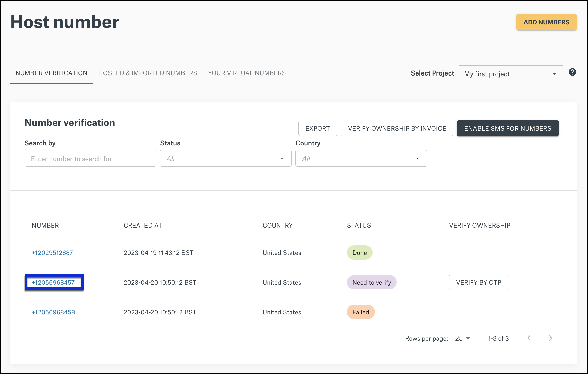Image resolution: width=588 pixels, height=374 pixels.
Task: Click the number search input field
Action: tap(90, 158)
